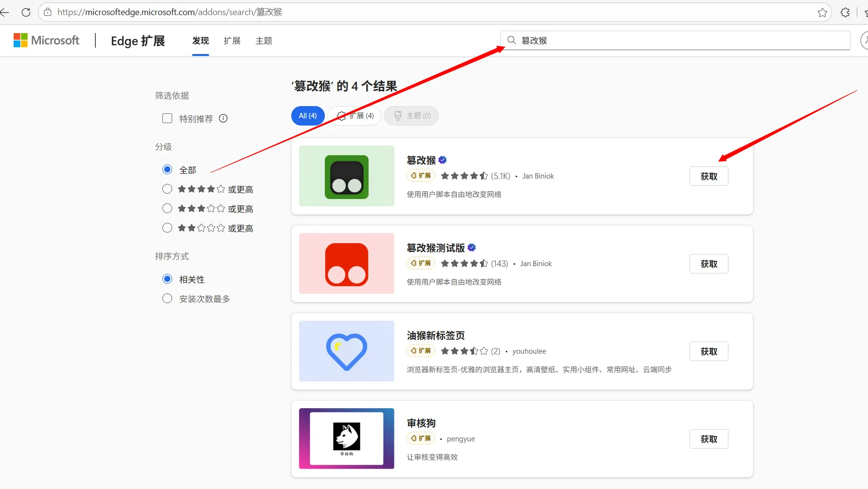The image size is (868, 489).
Task: Click the 获取 button for 审核狗
Action: (x=709, y=438)
